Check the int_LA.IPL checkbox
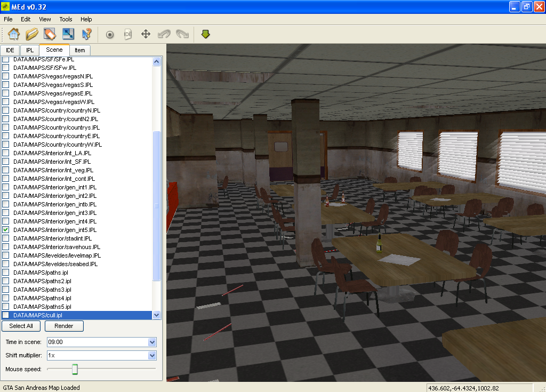The image size is (546, 392). pyautogui.click(x=5, y=153)
